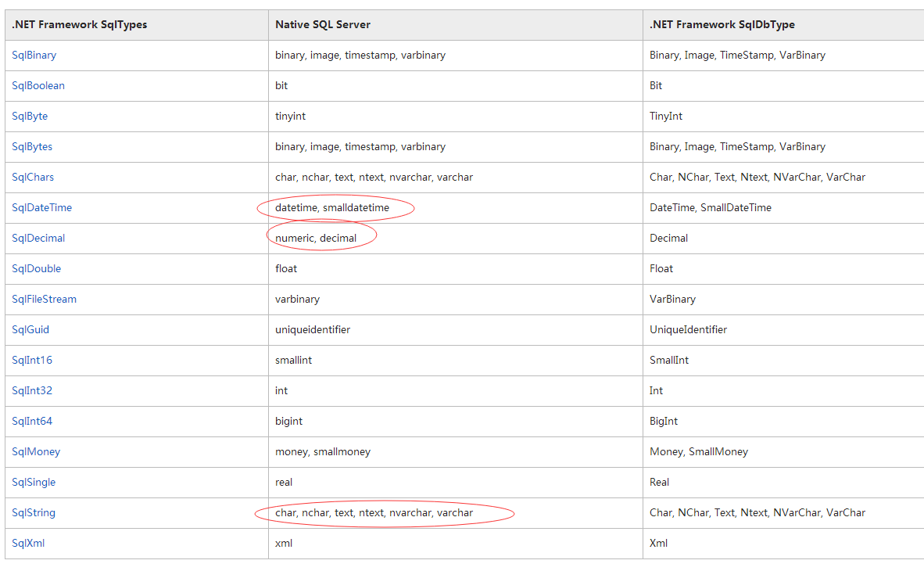This screenshot has width=924, height=571.
Task: Click the 'Native SQL Server' column header
Action: 323,25
